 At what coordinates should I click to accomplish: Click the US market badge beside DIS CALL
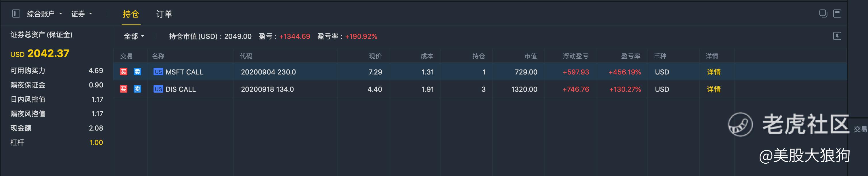158,89
